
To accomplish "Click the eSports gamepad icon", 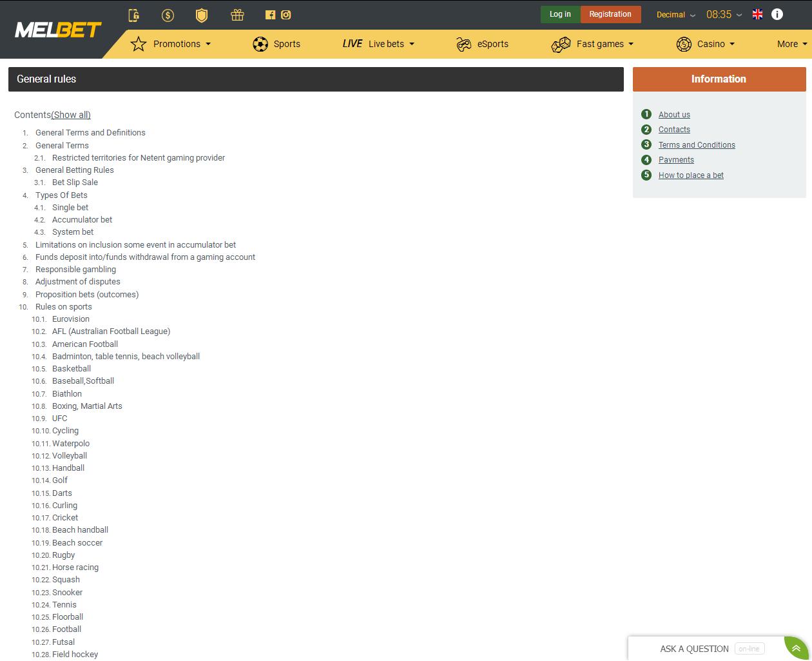I will (x=464, y=44).
